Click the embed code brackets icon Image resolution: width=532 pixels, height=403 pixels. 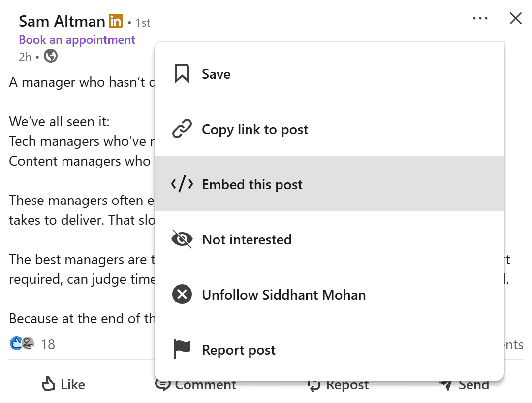coord(182,185)
